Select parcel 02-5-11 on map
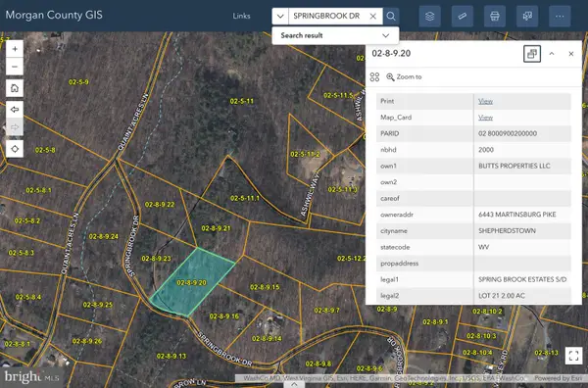Viewport: 588px width, 388px height. click(241, 101)
